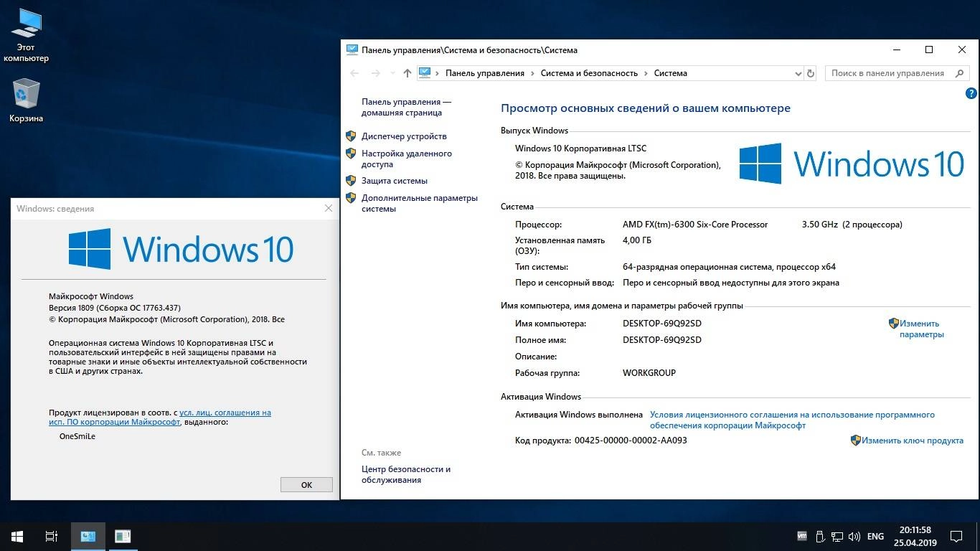Select the Система breadcrumb segment
This screenshot has height=551, width=980.
(x=670, y=73)
